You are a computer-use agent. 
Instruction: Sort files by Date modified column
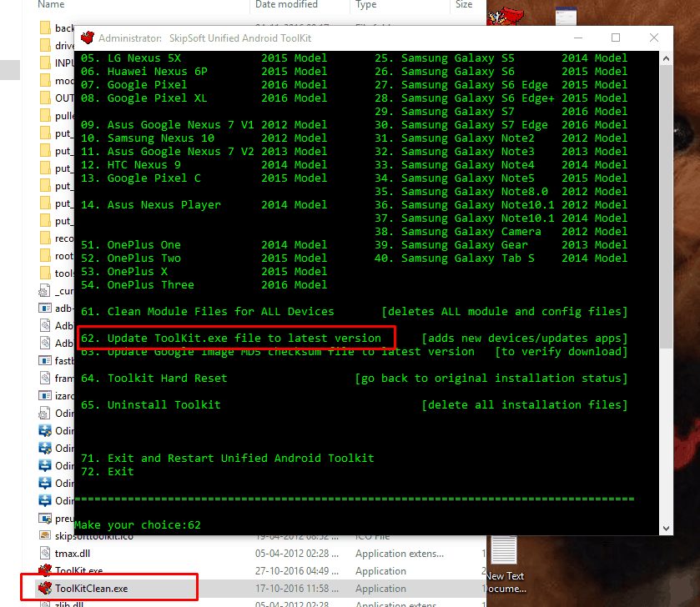click(x=286, y=4)
